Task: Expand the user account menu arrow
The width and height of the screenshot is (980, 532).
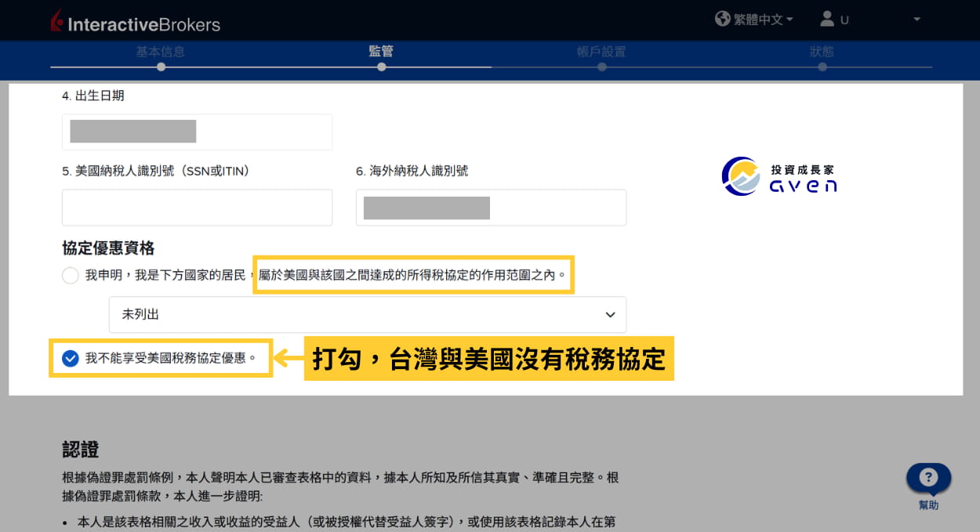Action: tap(916, 20)
